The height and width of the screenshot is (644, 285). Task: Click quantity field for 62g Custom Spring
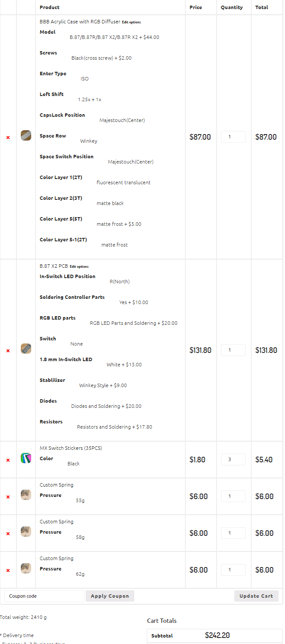coord(233,570)
